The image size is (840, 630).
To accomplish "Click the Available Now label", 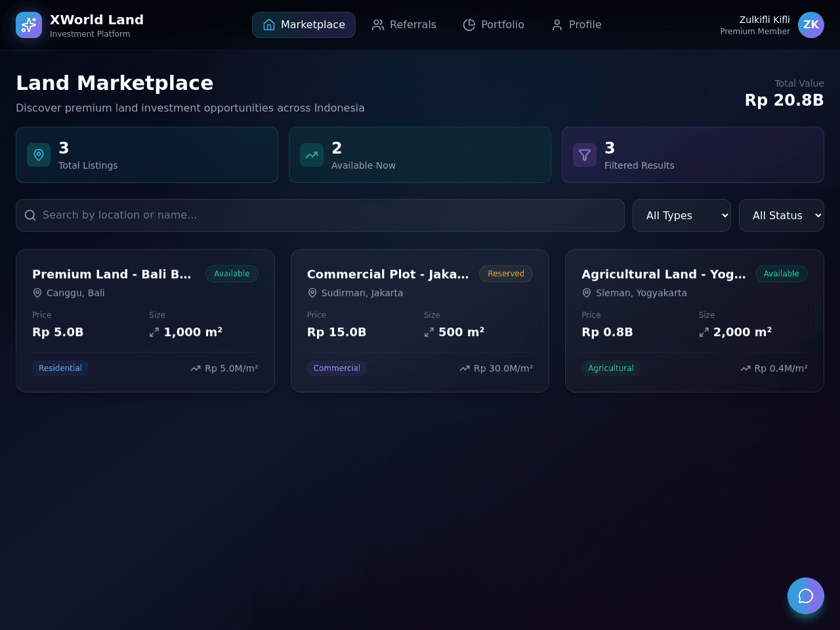I will point(364,165).
